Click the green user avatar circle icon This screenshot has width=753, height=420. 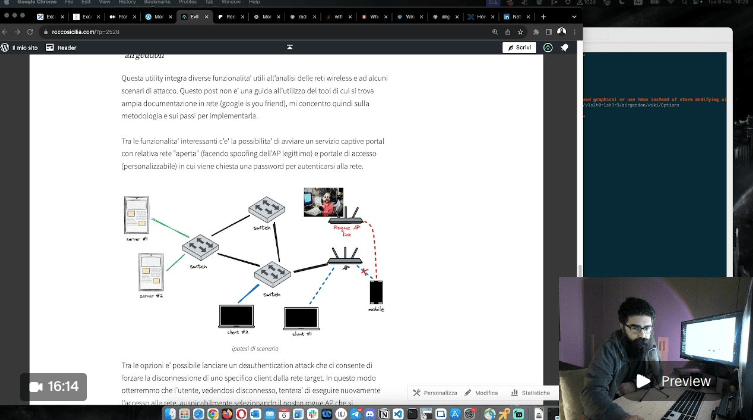tap(547, 47)
